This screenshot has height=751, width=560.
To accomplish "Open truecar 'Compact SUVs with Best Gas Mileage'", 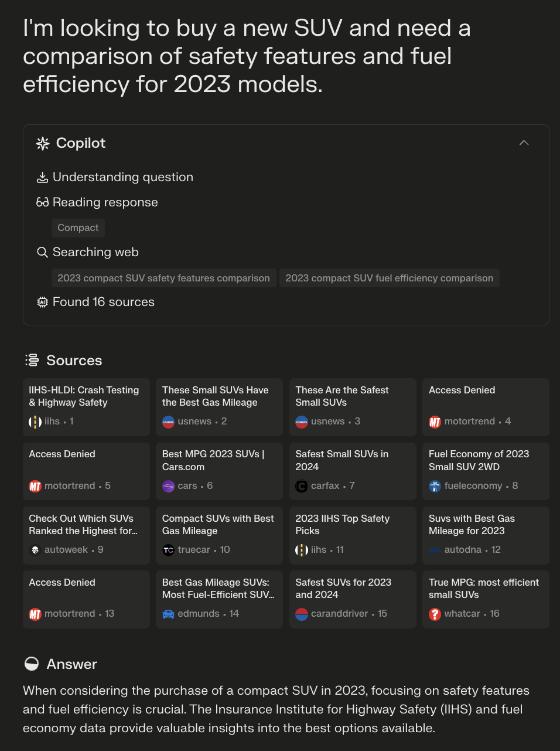I will [220, 535].
